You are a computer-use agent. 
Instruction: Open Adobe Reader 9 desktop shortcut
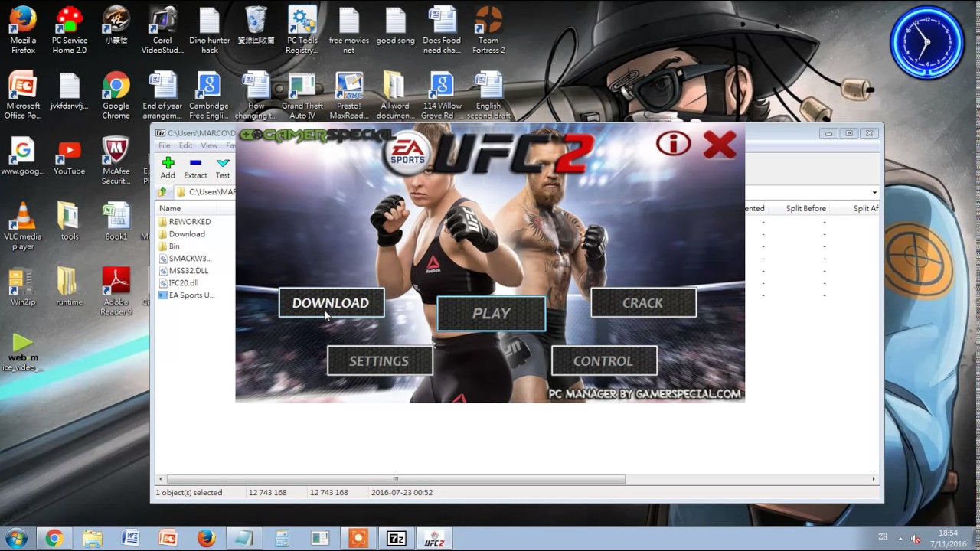coord(116,292)
